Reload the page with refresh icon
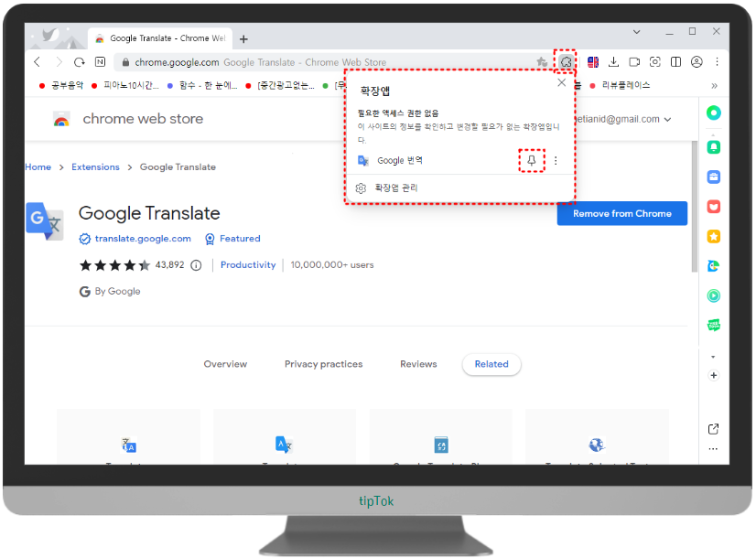 pos(80,61)
